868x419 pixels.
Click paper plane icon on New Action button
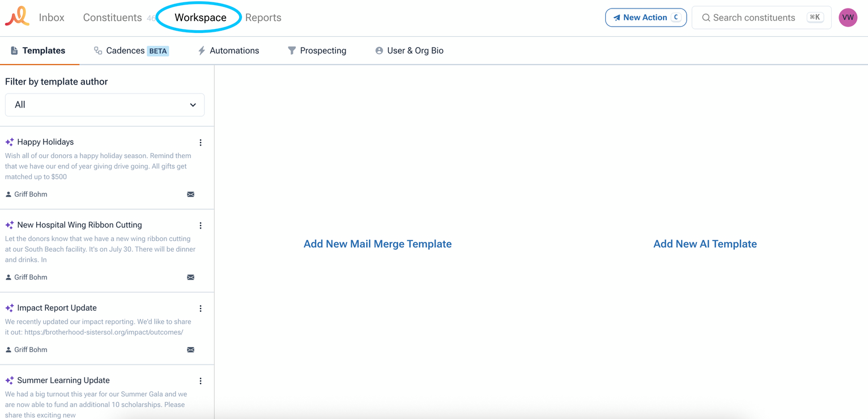pyautogui.click(x=616, y=18)
